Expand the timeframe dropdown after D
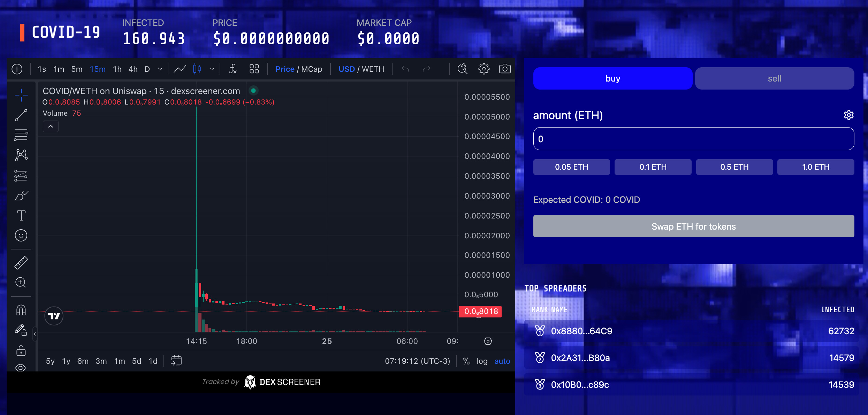 (x=160, y=69)
